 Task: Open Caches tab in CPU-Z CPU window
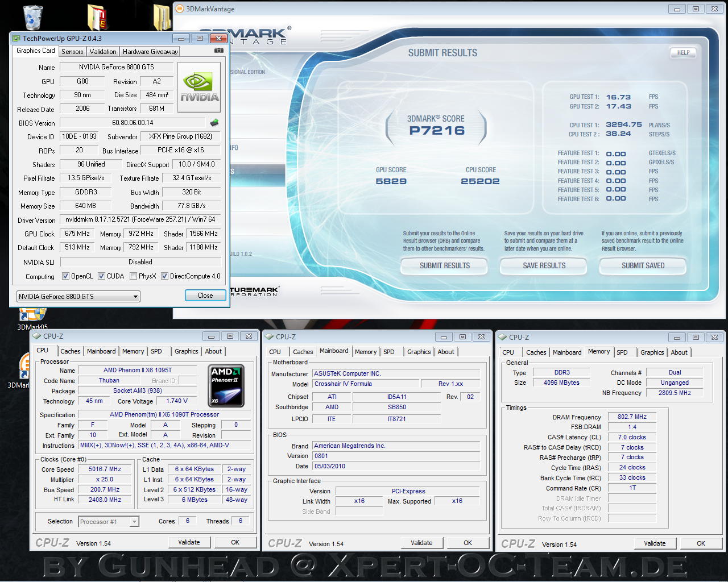[71, 351]
